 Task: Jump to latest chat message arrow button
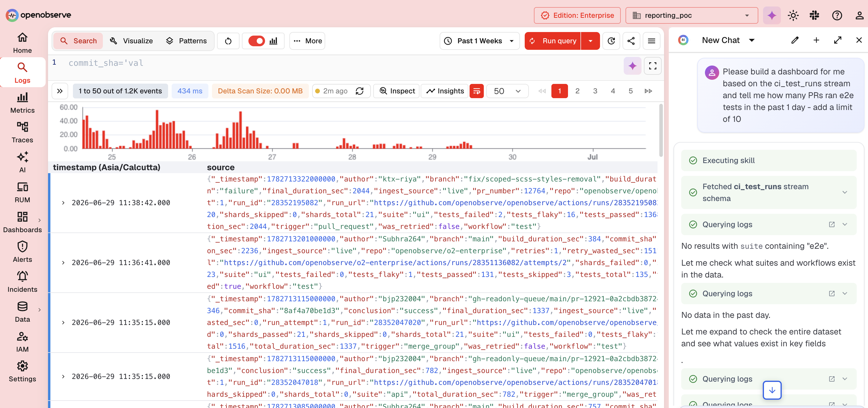click(772, 390)
